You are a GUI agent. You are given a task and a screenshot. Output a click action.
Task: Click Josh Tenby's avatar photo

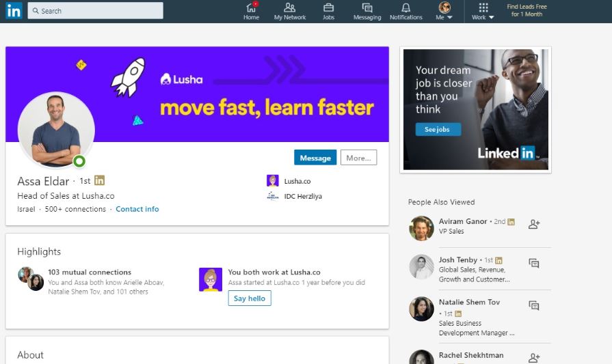(421, 267)
